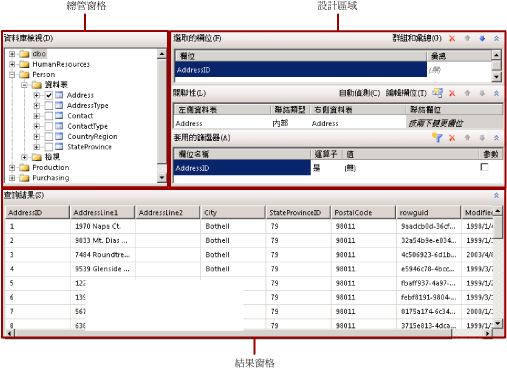Select AddressID in 套用的篩選器 grid
507x369 pixels.
click(242, 168)
